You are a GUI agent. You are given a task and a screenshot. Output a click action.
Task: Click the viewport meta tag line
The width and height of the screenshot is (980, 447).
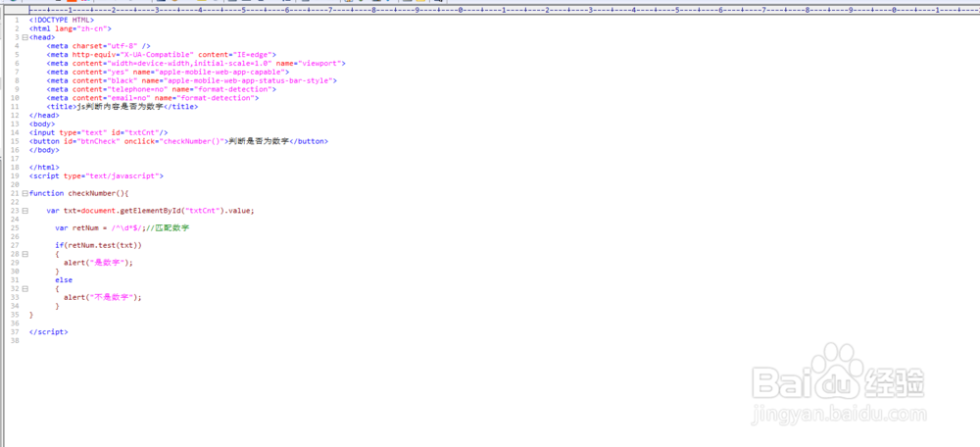196,63
